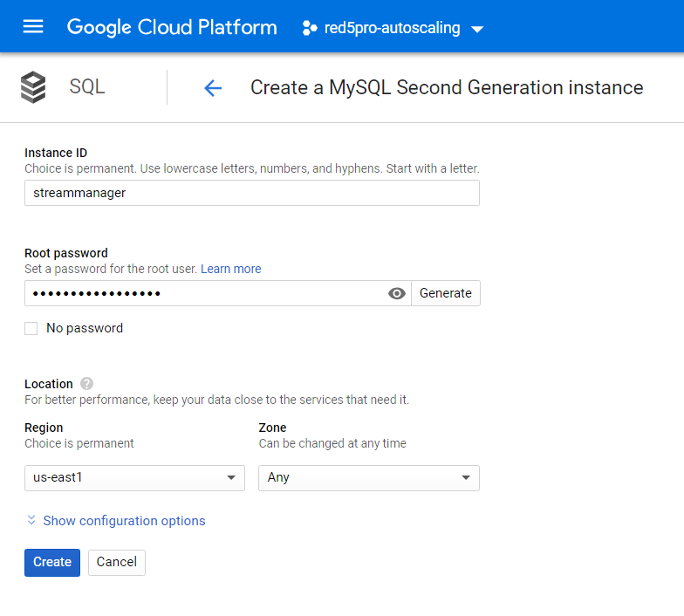The image size is (684, 616).
Task: Click the Instance ID label
Action: coord(56,153)
